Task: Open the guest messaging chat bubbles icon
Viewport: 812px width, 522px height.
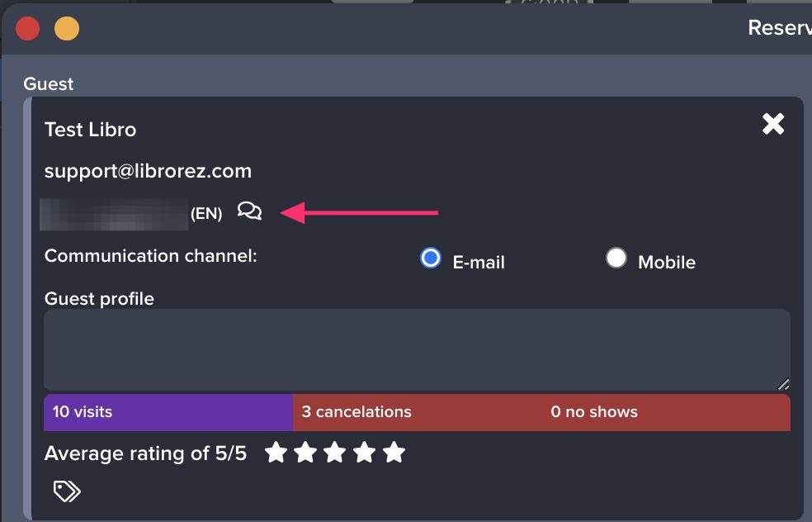Action: point(249,211)
